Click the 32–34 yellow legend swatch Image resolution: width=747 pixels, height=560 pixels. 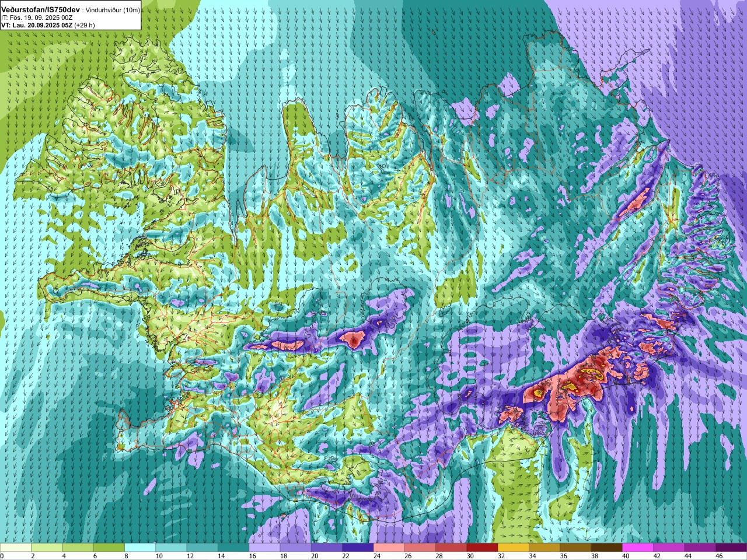[x=514, y=548]
